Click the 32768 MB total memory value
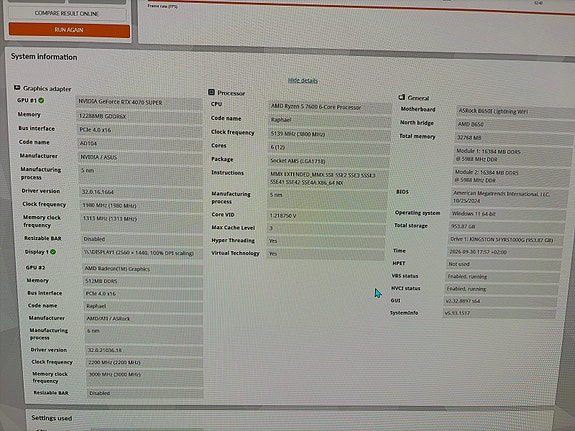Screen dimensions: 575x431 click(513, 138)
